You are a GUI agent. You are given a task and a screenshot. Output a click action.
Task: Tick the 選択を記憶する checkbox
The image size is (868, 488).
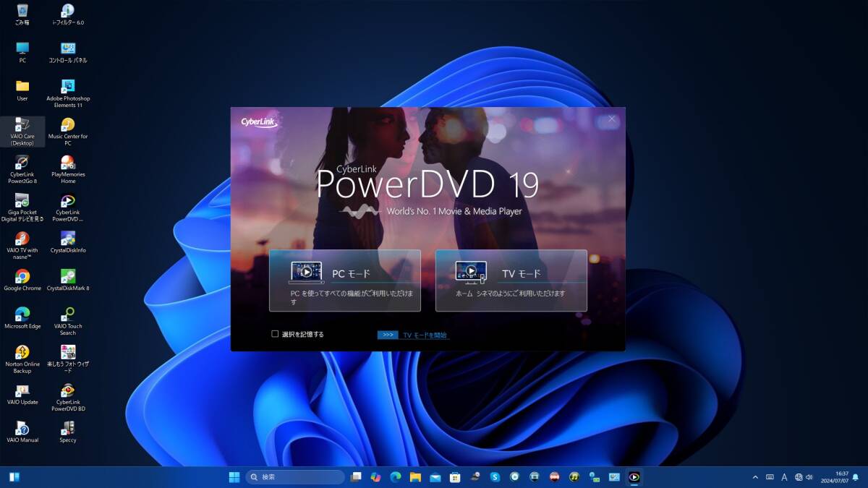(275, 334)
